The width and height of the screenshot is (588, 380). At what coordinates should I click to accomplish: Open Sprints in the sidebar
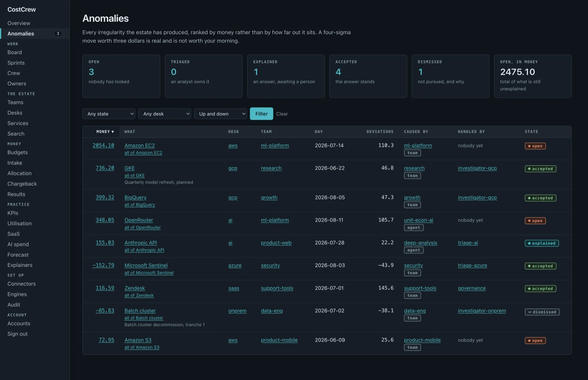(16, 63)
